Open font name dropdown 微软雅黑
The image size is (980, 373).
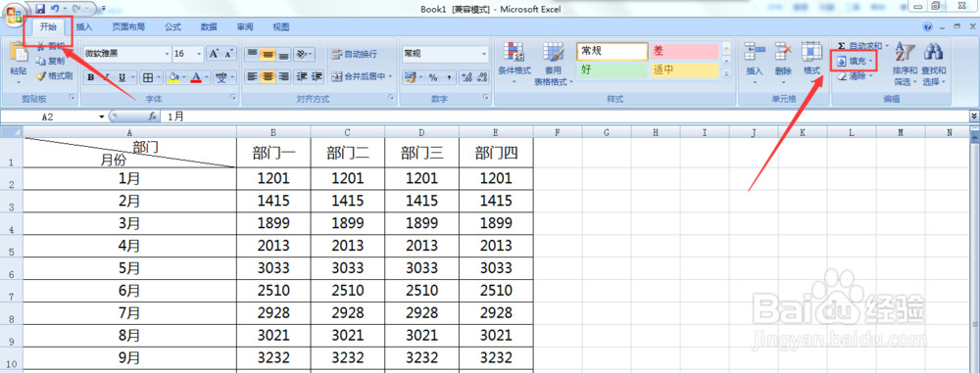coord(168,55)
